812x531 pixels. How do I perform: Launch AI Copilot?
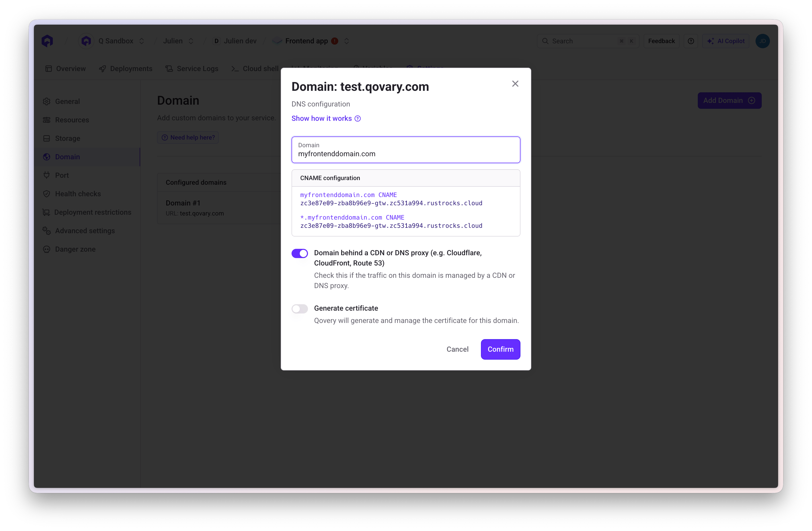click(x=726, y=41)
